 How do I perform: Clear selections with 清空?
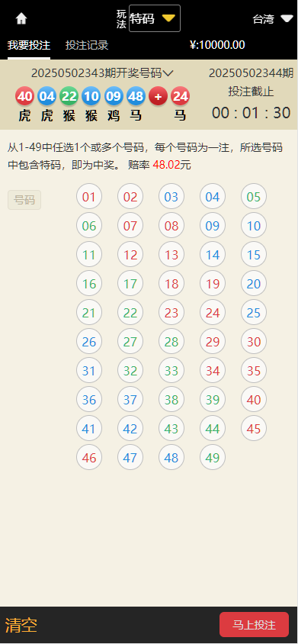pyautogui.click(x=21, y=625)
